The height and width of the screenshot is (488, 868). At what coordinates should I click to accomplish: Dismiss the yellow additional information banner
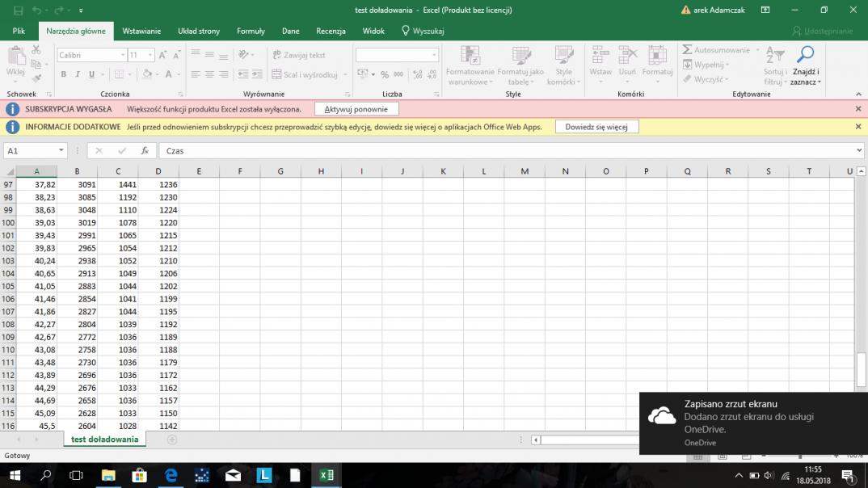click(x=858, y=127)
